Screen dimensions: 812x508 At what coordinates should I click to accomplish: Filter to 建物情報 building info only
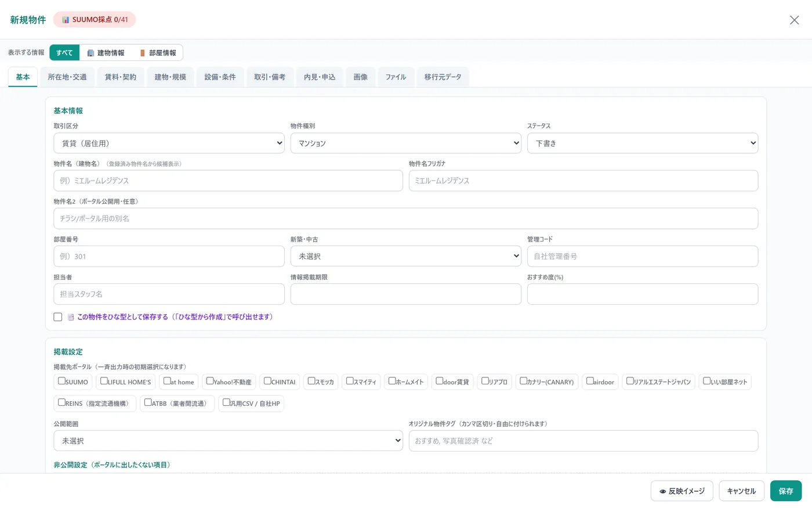pos(106,53)
